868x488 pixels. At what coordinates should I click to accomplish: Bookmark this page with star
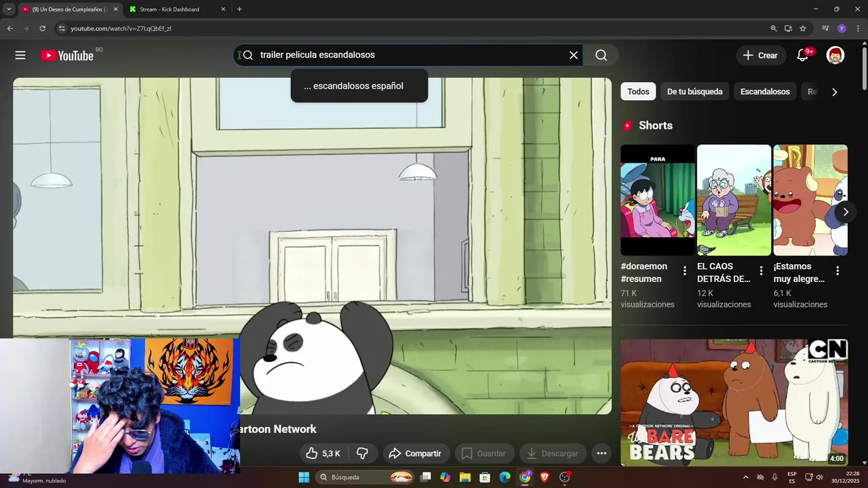coord(803,28)
